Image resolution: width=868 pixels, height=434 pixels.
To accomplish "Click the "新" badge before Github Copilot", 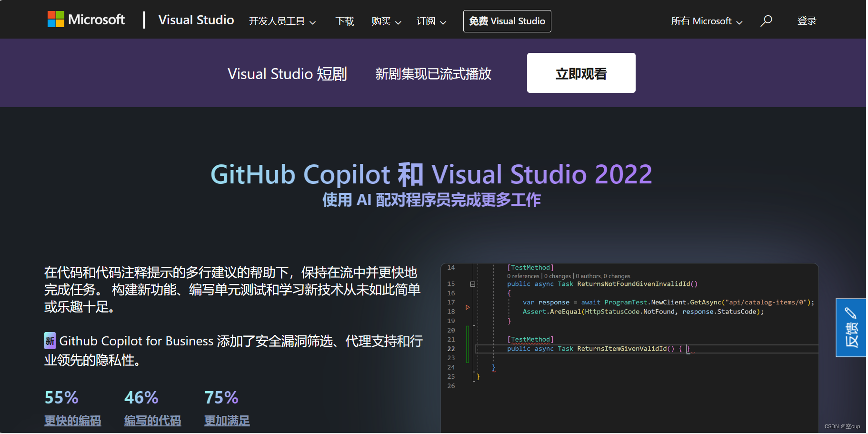I will (50, 341).
